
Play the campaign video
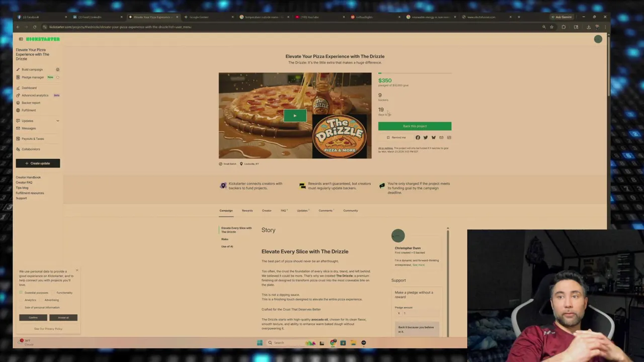(295, 116)
